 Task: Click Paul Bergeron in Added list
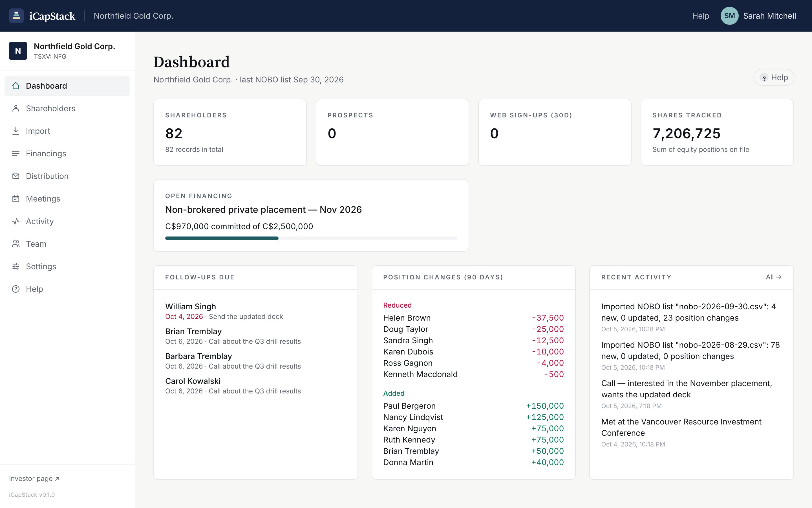coord(409,406)
